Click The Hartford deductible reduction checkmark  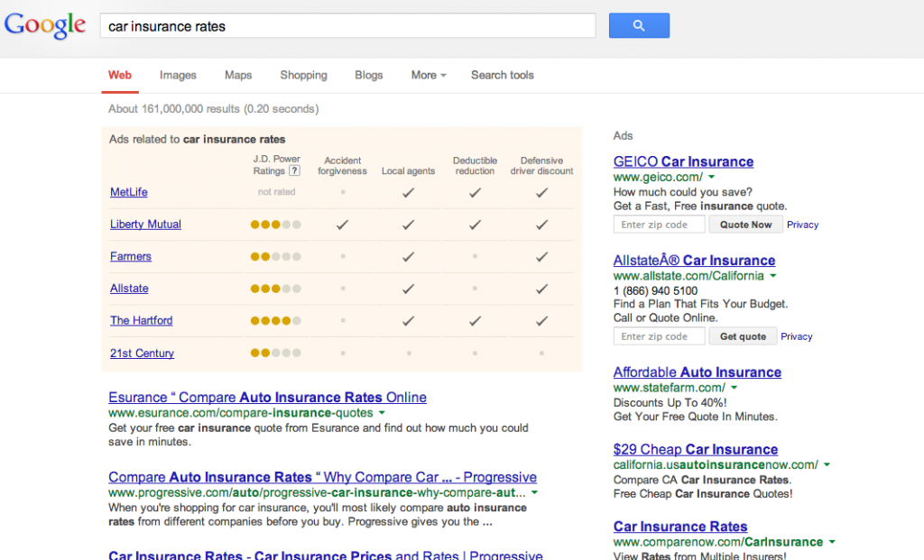pyautogui.click(x=475, y=321)
